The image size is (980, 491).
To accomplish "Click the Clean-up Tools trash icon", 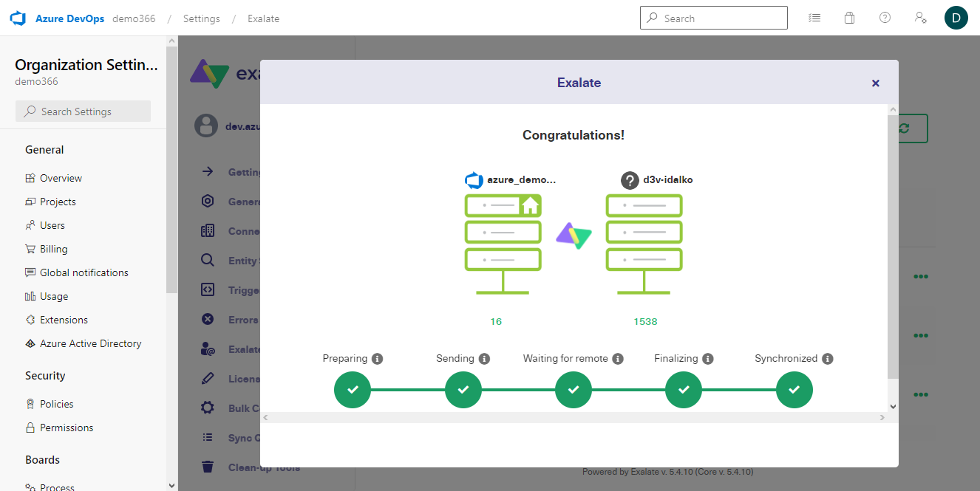I will coord(208,467).
